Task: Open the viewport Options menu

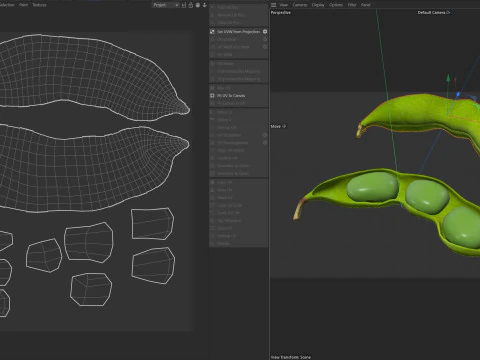Action: point(336,5)
